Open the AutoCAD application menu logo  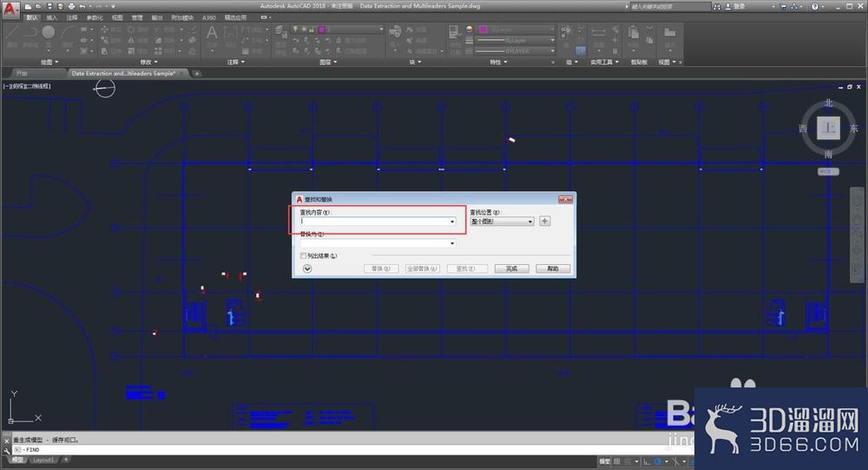coord(10,10)
